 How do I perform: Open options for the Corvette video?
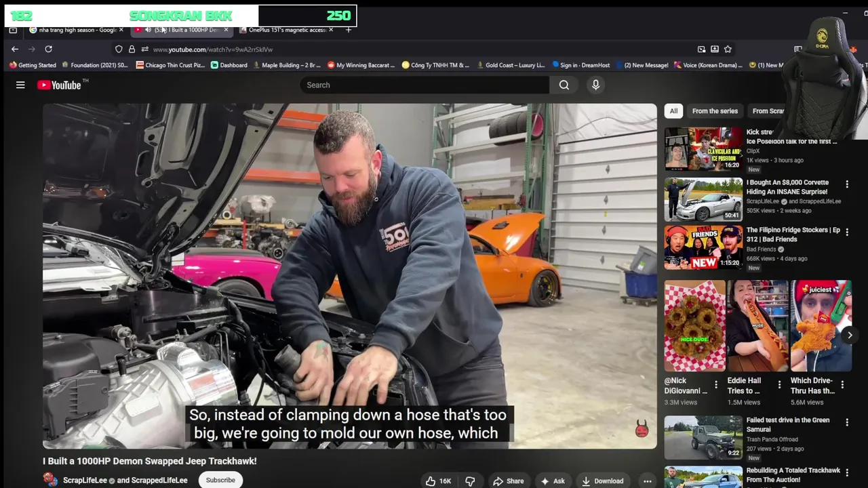[847, 184]
